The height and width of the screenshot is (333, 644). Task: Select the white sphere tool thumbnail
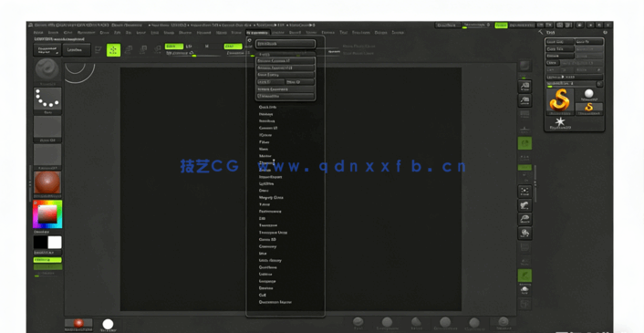(x=589, y=95)
